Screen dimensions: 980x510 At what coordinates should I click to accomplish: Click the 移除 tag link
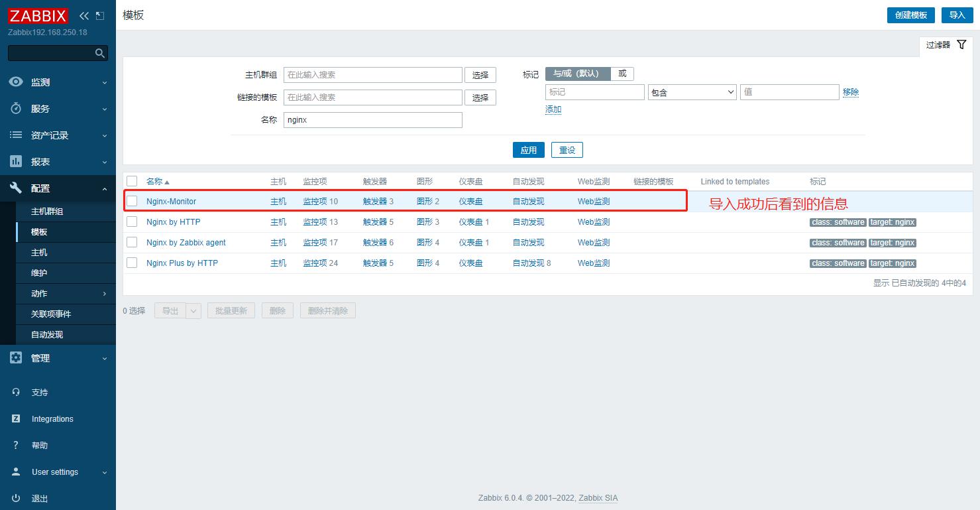pyautogui.click(x=851, y=92)
